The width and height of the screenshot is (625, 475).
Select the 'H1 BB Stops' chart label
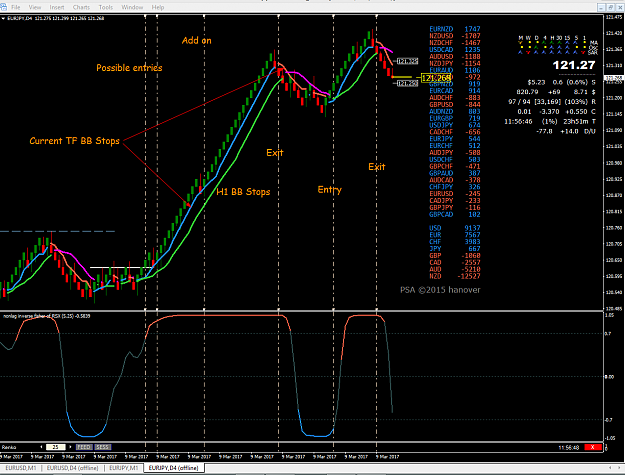(x=243, y=192)
